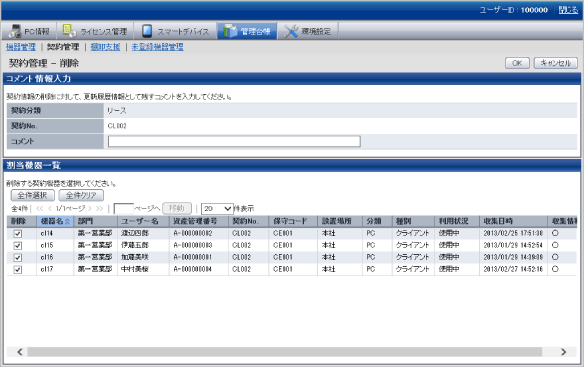
Task: Select the 管理台帳 ledger icon
Action: click(x=230, y=31)
